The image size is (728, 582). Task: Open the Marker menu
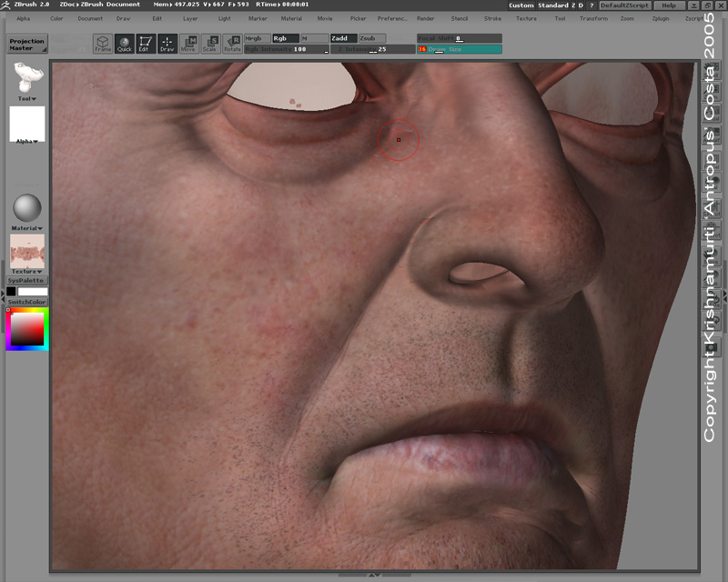point(258,18)
